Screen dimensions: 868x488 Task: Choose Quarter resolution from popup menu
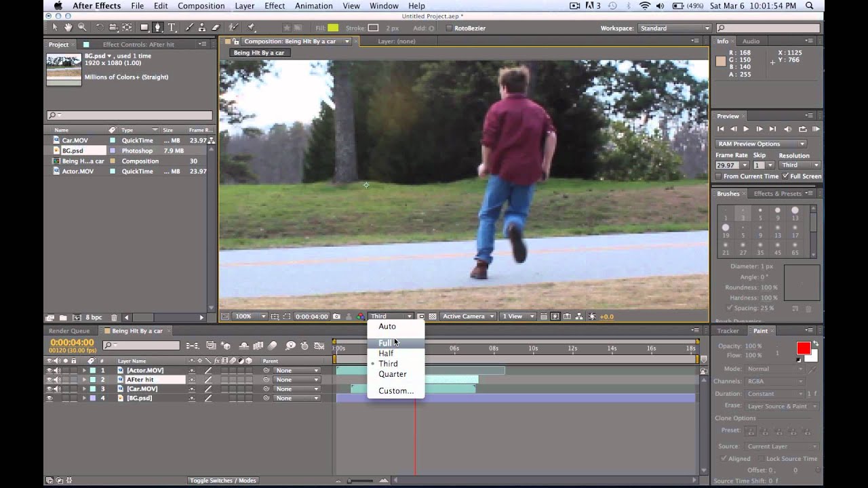[x=396, y=373]
